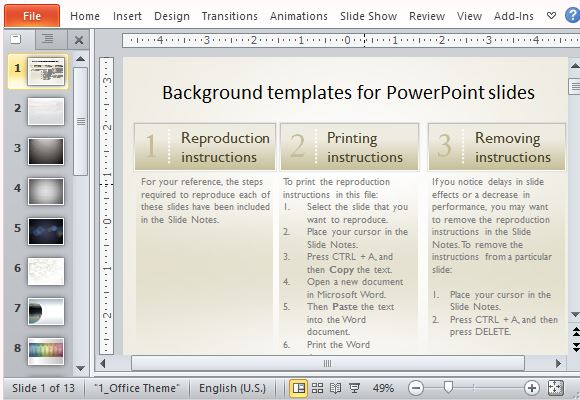The image size is (580, 400).
Task: Open zoom dialog via 49% label
Action: point(383,388)
